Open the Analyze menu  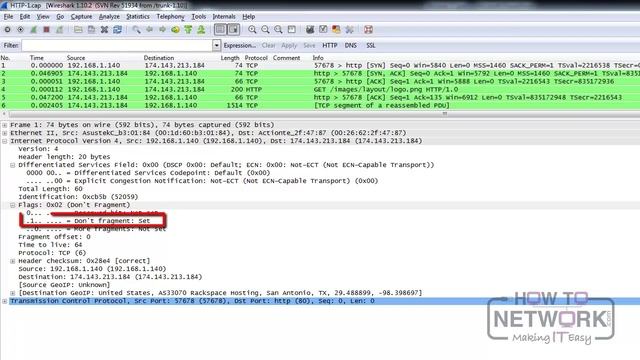(109, 17)
